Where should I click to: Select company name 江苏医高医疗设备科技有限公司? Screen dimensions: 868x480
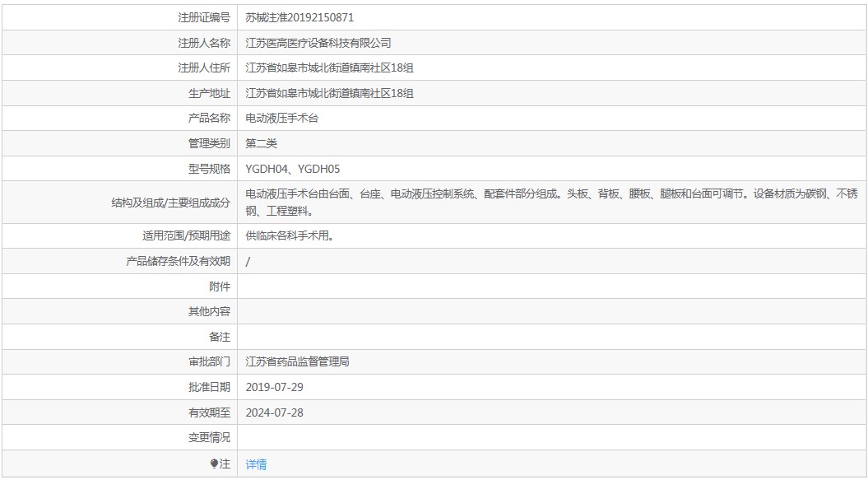318,43
